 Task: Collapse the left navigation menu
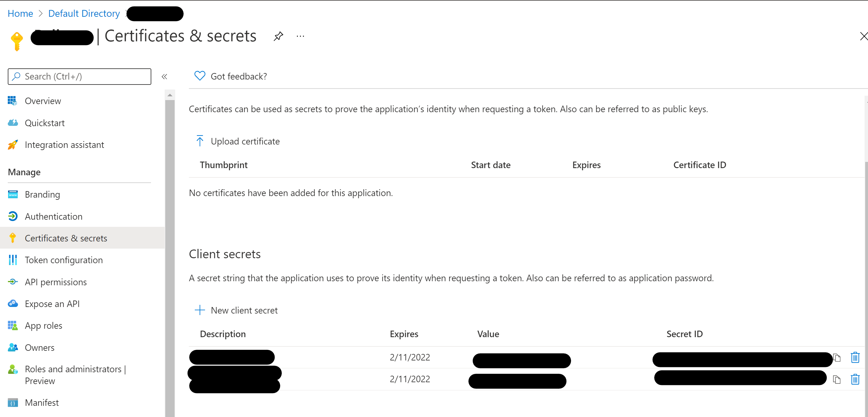coord(164,76)
